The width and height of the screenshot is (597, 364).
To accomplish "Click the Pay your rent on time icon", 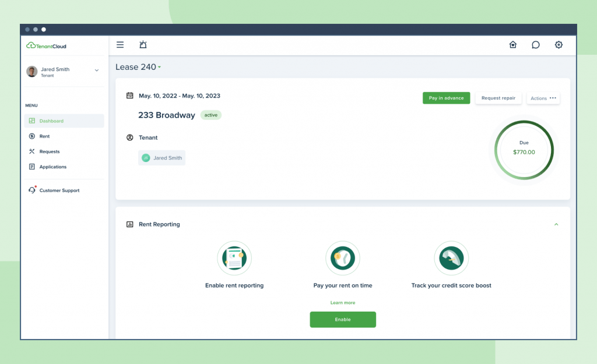I will 343,259.
